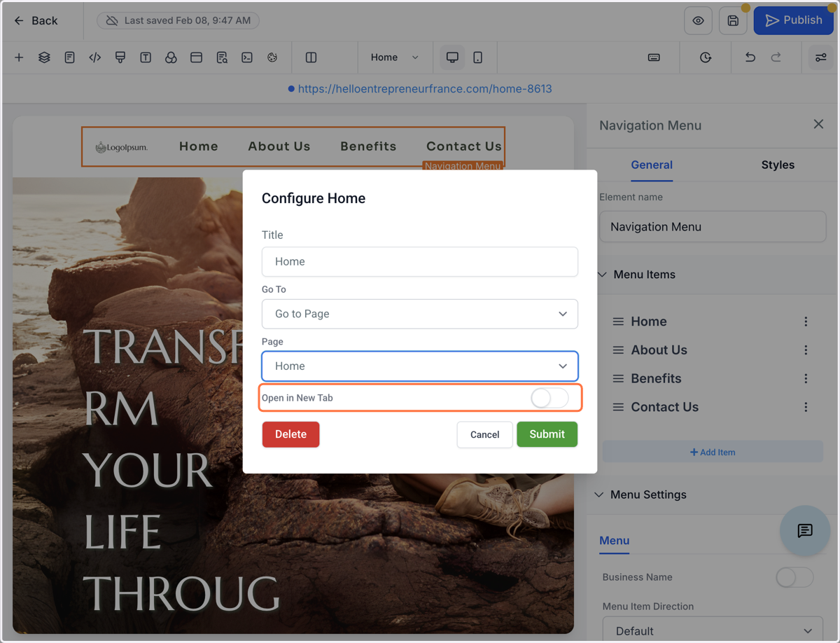Click Contact Us in page navigation
The width and height of the screenshot is (840, 643).
[x=464, y=146]
